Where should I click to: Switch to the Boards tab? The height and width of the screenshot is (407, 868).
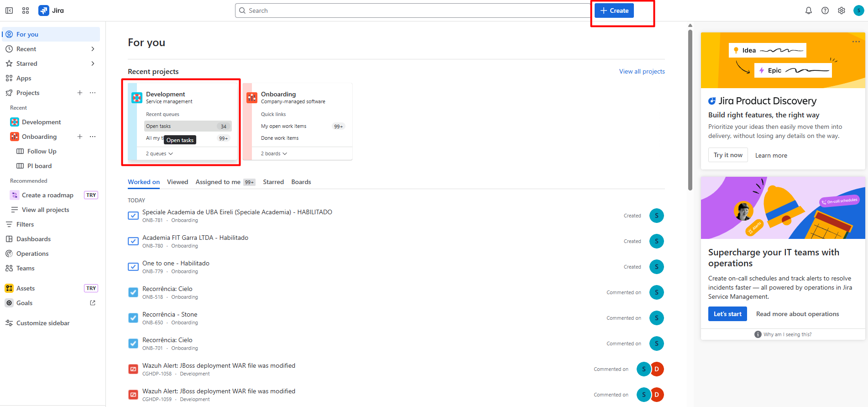(301, 182)
